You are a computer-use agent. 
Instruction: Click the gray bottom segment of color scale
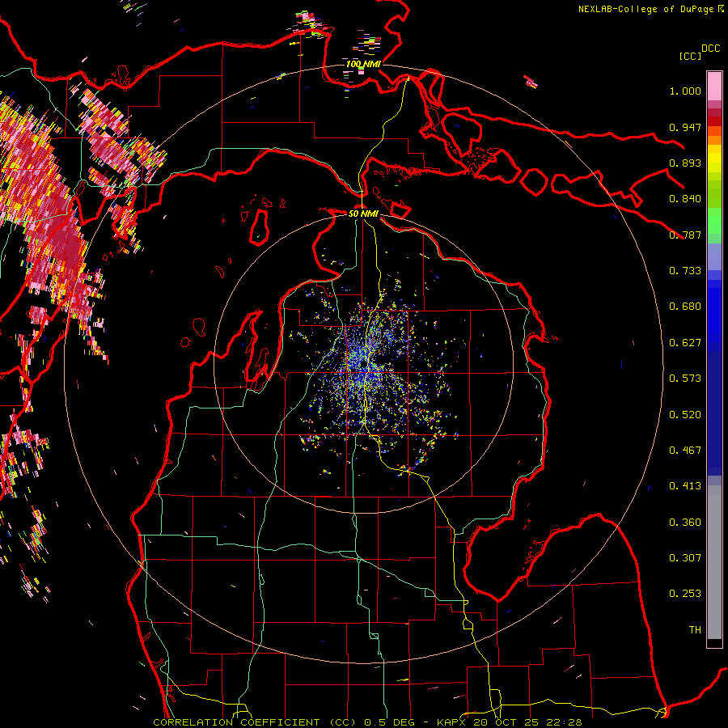[x=714, y=562]
